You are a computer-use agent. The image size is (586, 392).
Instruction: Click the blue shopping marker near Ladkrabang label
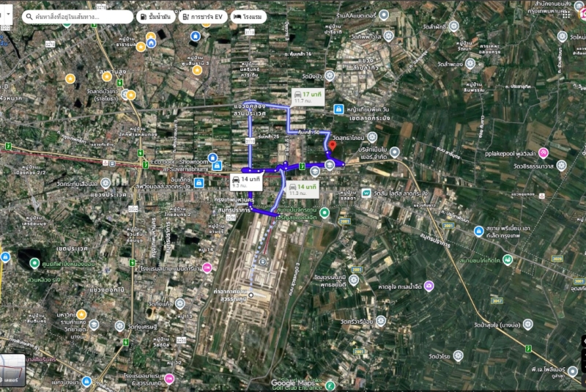pyautogui.click(x=338, y=109)
